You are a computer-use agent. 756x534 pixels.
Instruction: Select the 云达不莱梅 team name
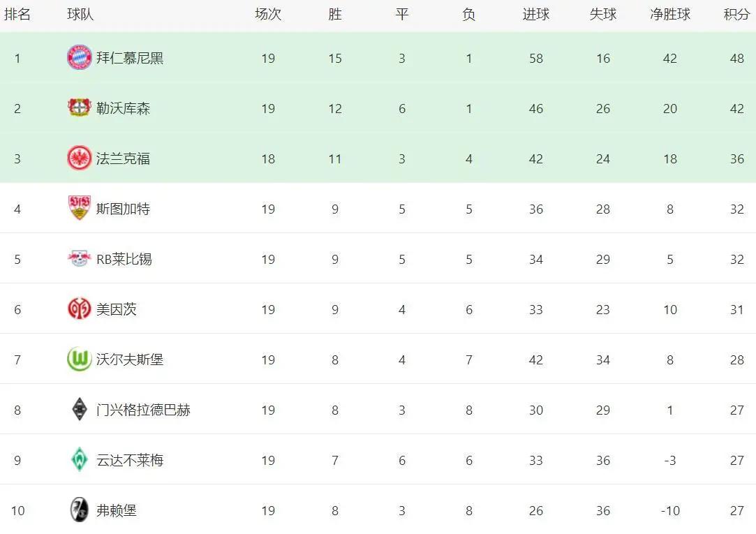tap(130, 460)
